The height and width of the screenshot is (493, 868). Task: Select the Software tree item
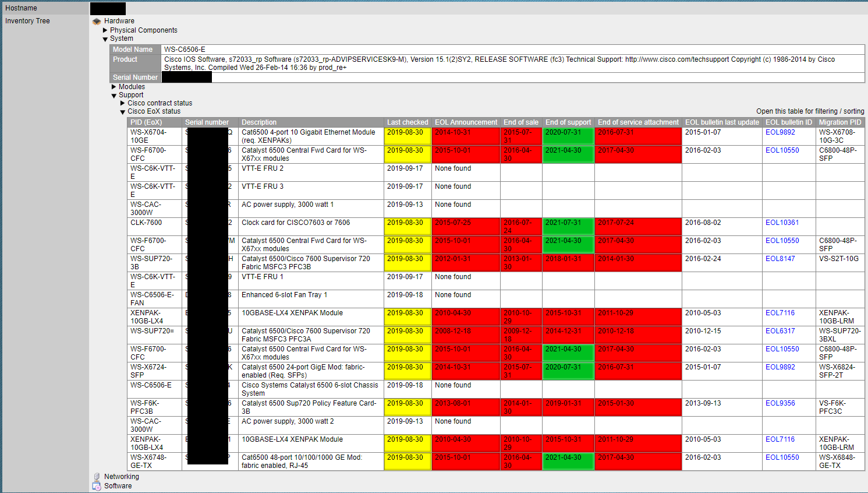[x=118, y=486]
